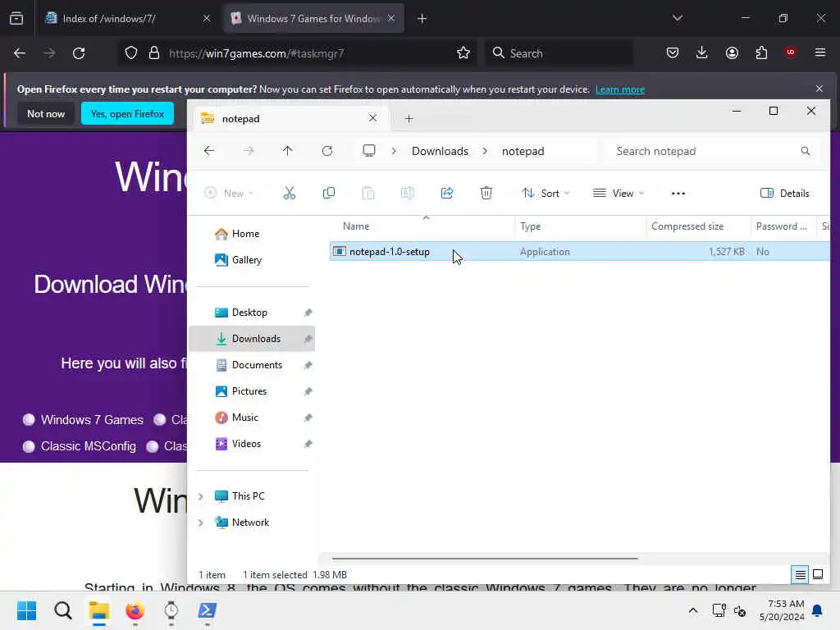Open Firefox downloads panel
This screenshot has width=840, height=630.
tap(702, 52)
